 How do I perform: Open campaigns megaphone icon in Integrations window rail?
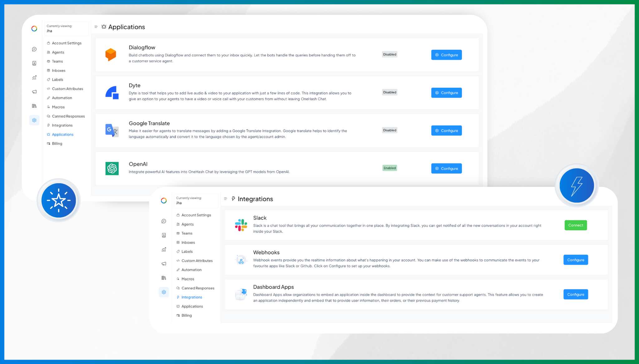tap(164, 264)
